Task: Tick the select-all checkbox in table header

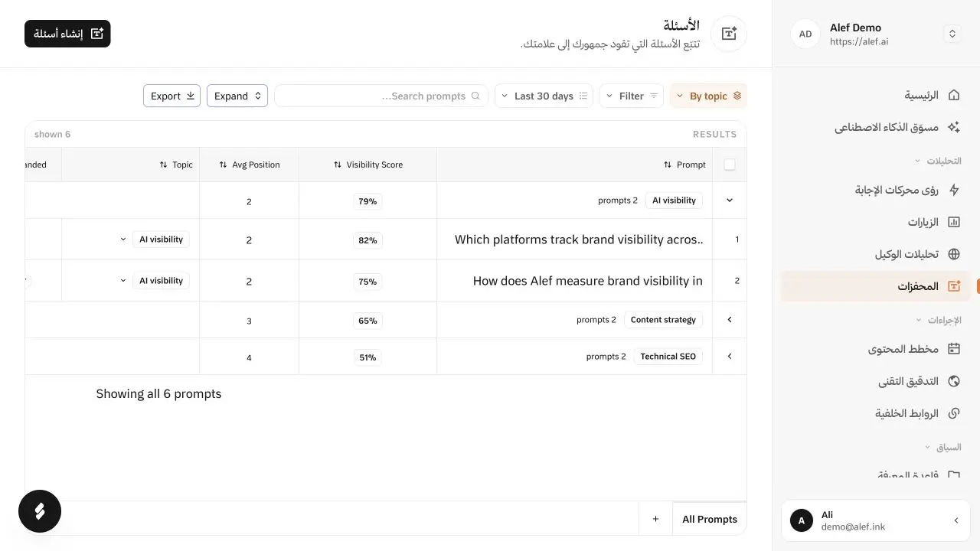Action: coord(730,165)
